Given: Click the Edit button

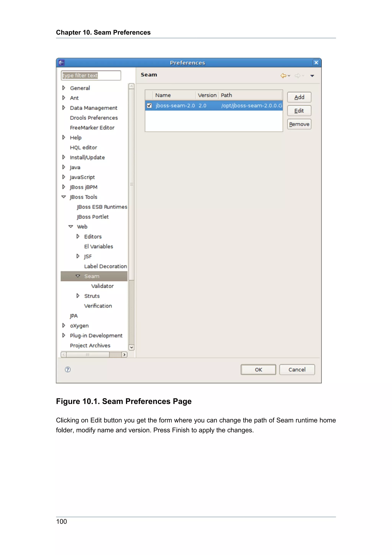Looking at the screenshot, I should click(299, 111).
